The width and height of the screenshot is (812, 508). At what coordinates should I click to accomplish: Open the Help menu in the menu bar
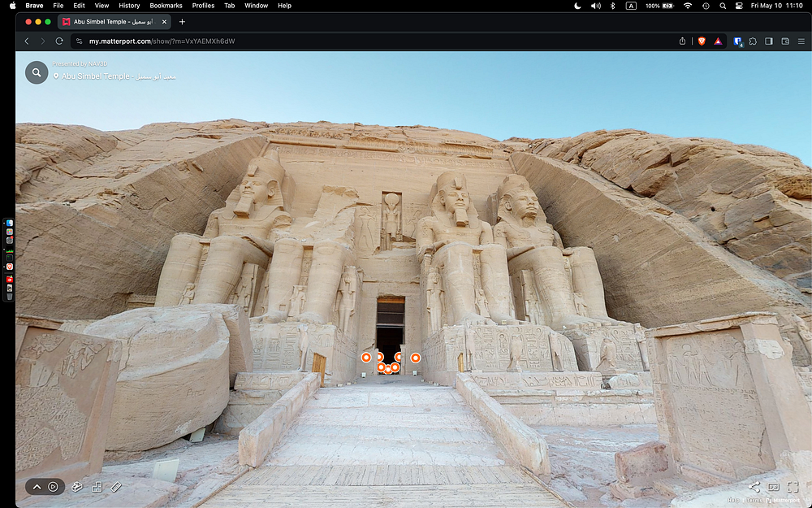coord(284,6)
